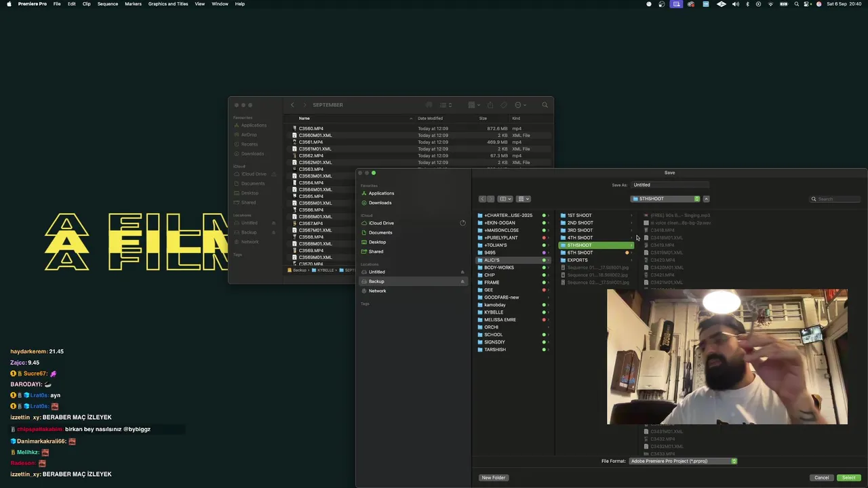Select C3560.MP4 in SEPTEMBER Finder window
Screen dimensions: 868x488
pyautogui.click(x=311, y=129)
